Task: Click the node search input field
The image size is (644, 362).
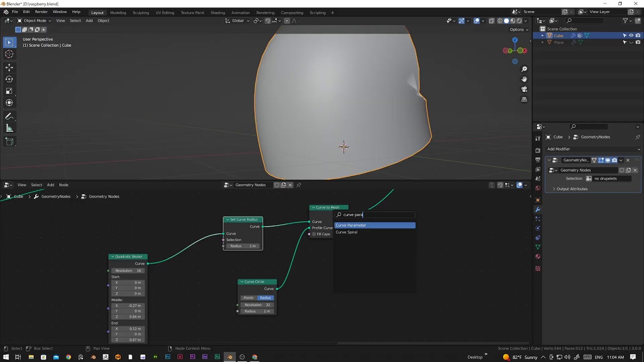Action: click(375, 215)
